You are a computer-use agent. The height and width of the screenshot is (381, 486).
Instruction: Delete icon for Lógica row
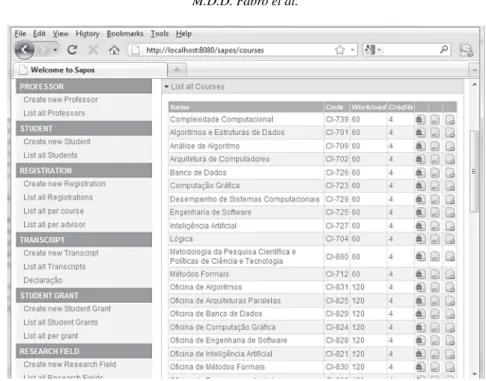click(450, 239)
